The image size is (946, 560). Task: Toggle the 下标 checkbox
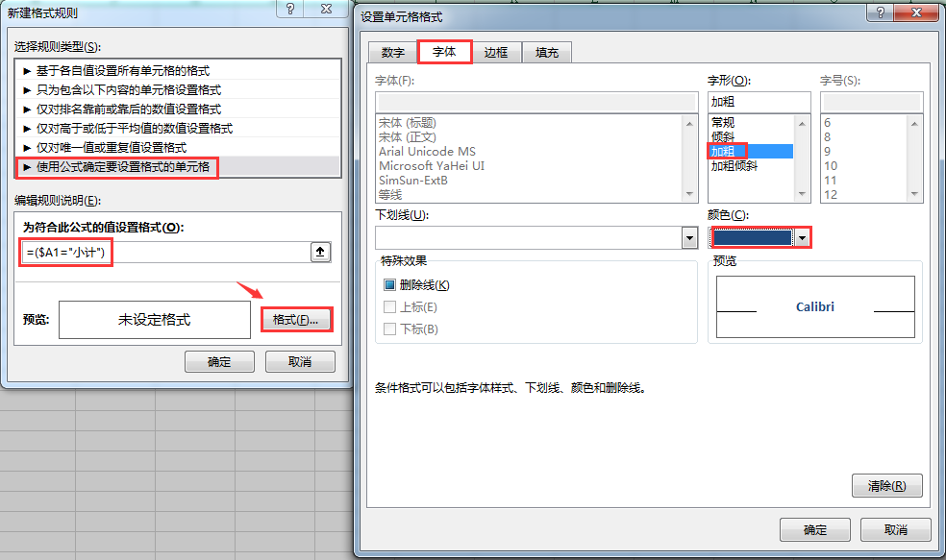[x=389, y=329]
